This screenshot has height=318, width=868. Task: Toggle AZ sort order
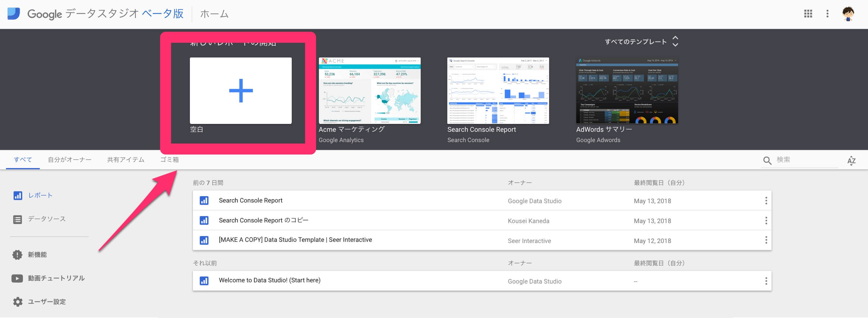coord(851,160)
